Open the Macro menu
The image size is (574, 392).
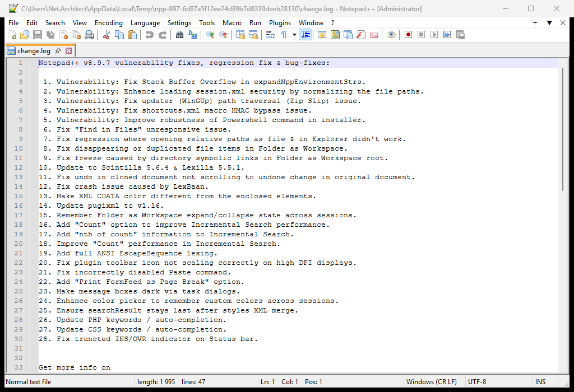click(x=232, y=22)
